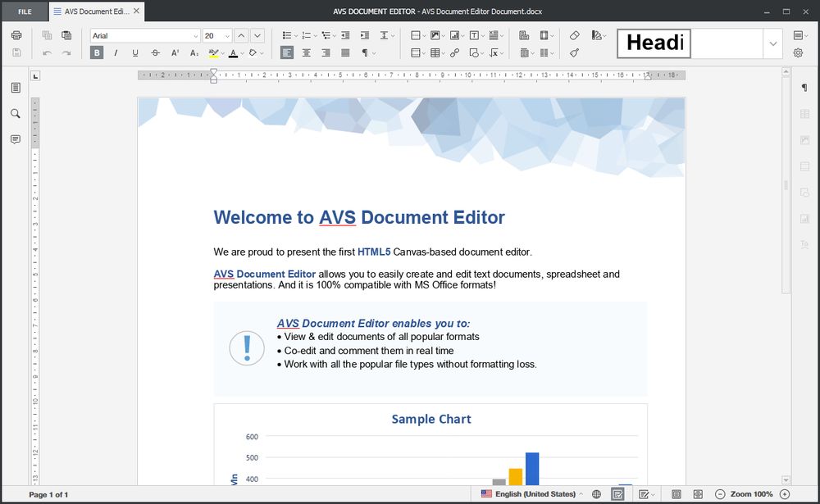
Task: Click the Zoom 100% label
Action: coord(751,494)
